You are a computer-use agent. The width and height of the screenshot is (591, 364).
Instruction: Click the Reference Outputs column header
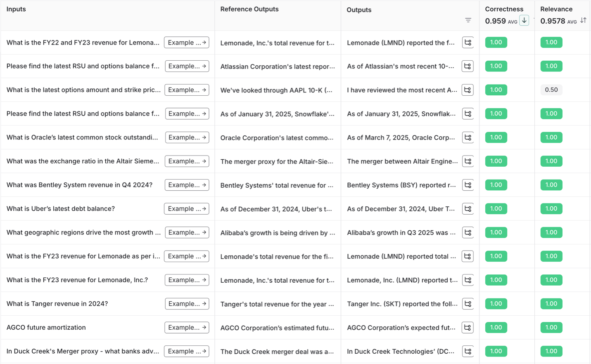(x=249, y=9)
